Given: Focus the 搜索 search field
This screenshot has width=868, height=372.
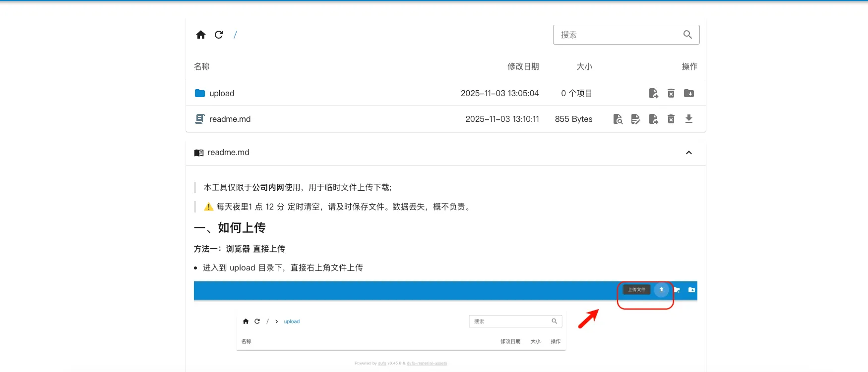Looking at the screenshot, I should coord(618,35).
